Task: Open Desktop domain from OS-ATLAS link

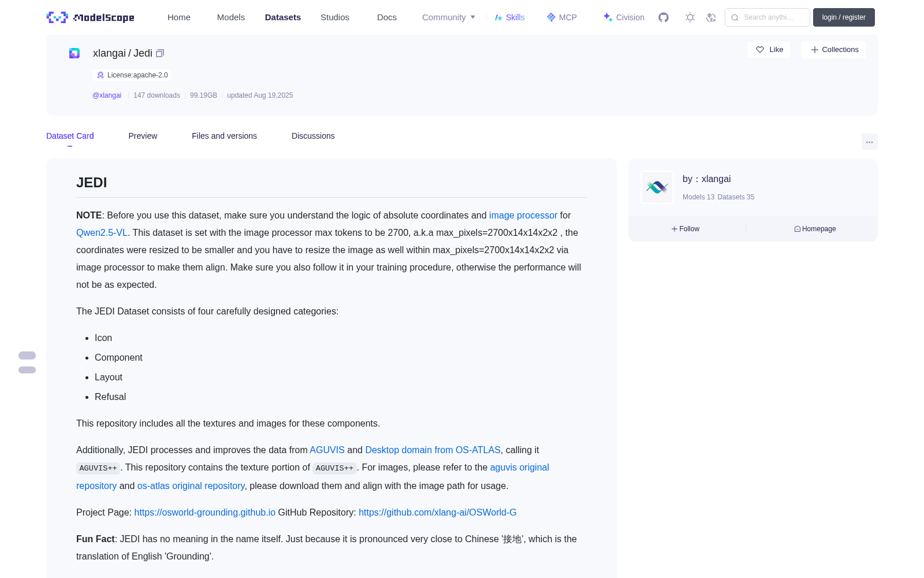Action: click(433, 450)
